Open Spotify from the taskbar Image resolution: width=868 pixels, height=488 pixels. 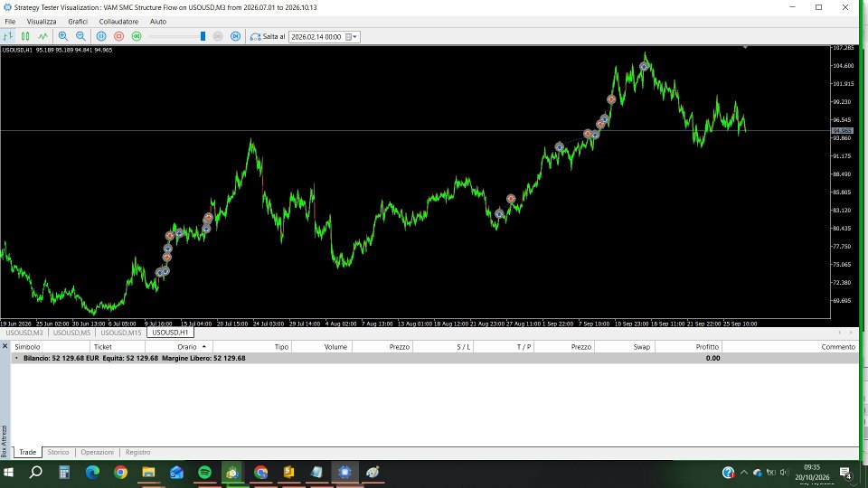(x=205, y=473)
